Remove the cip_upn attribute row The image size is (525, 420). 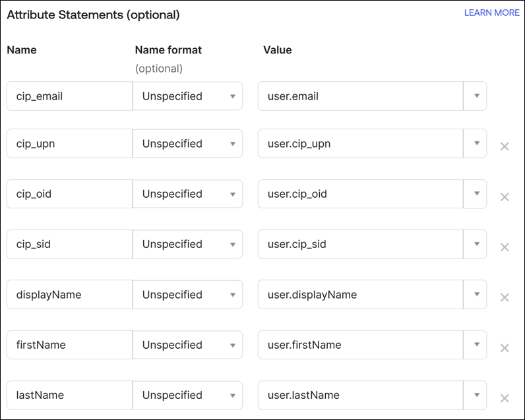click(505, 146)
